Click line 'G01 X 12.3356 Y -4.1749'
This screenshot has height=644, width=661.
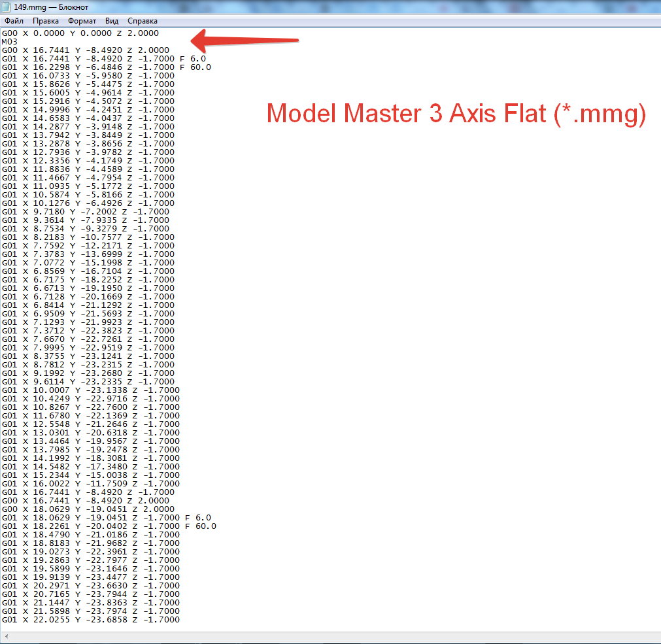[88, 161]
